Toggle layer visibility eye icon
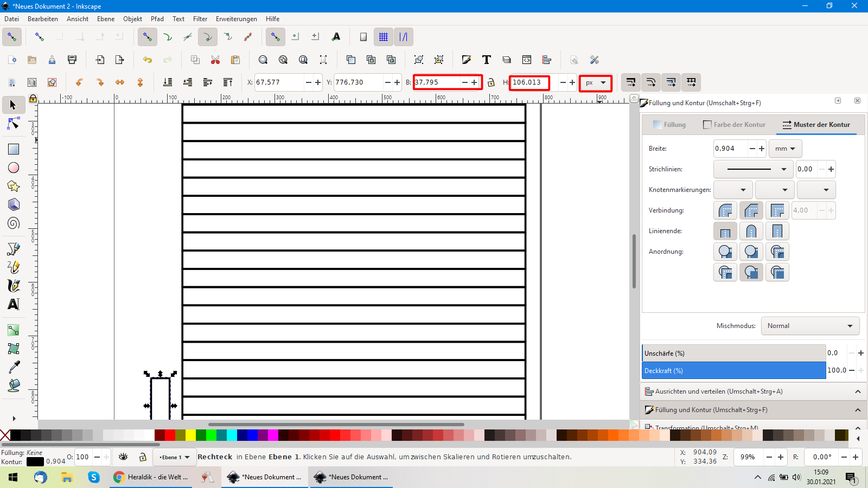The image size is (868, 488). coord(123,457)
